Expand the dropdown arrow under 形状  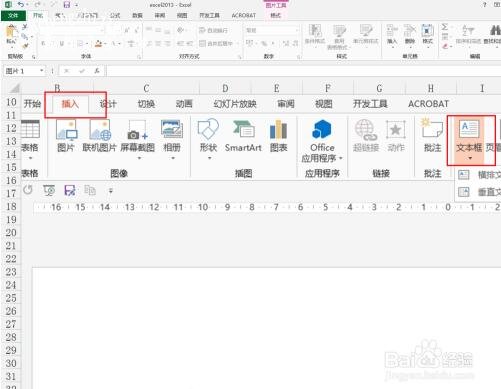tap(209, 158)
